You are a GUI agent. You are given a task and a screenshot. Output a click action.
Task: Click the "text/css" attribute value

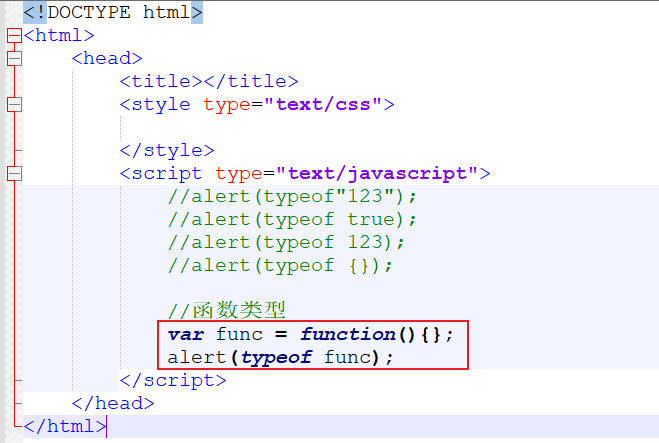(323, 104)
